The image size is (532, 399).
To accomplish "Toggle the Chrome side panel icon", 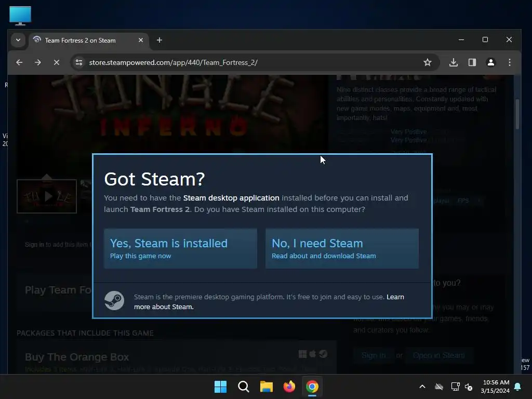I will click(x=472, y=62).
